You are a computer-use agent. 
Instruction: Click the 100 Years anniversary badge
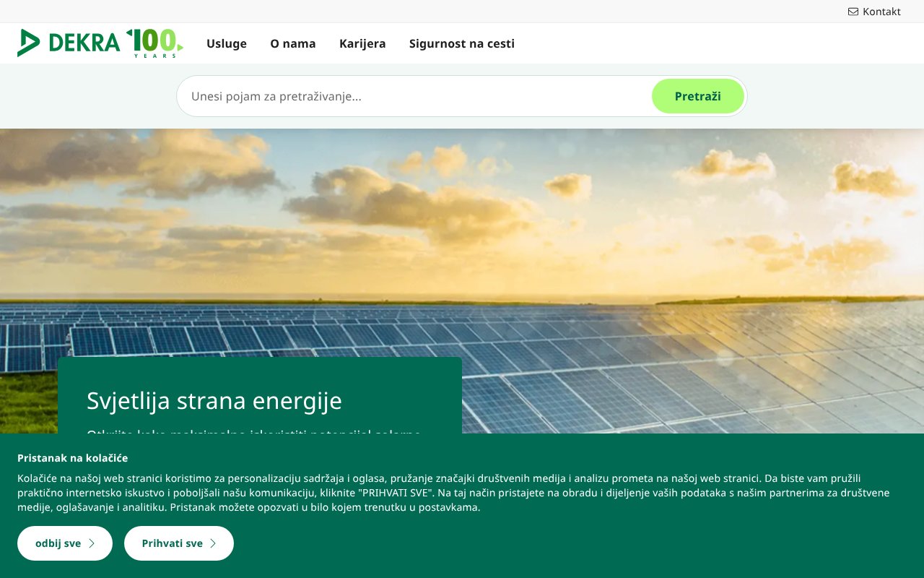pos(154,43)
